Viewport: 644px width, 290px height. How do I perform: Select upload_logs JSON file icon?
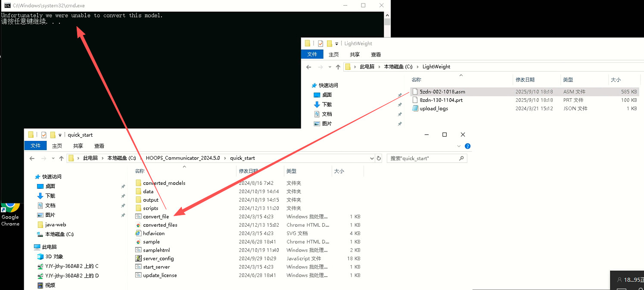[x=415, y=109]
